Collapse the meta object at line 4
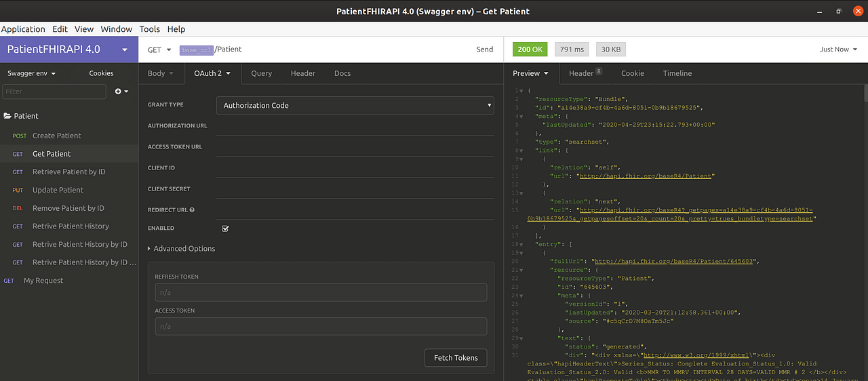Viewport: 868px width, 381px height. [x=521, y=117]
